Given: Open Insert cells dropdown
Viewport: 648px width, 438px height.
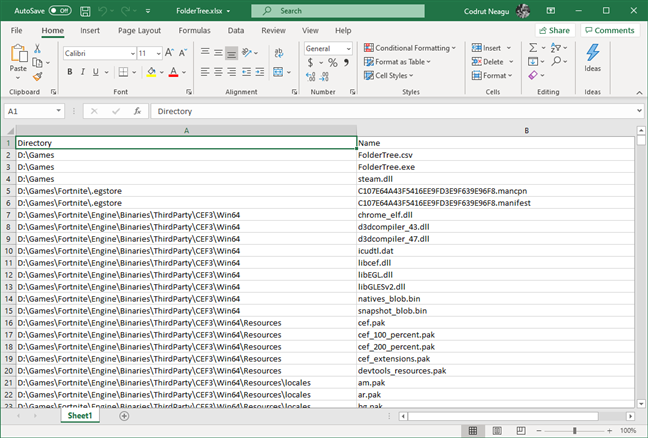Looking at the screenshot, I should click(509, 48).
